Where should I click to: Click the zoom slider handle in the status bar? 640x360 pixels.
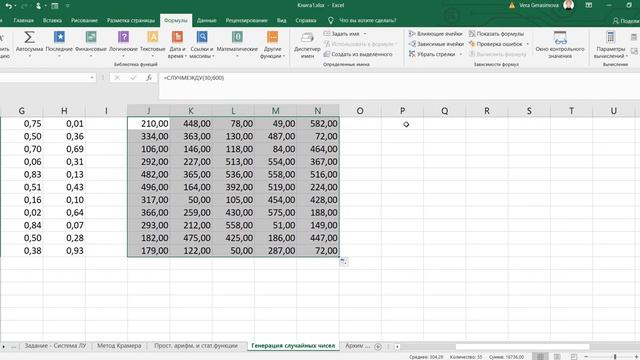[x=615, y=357]
